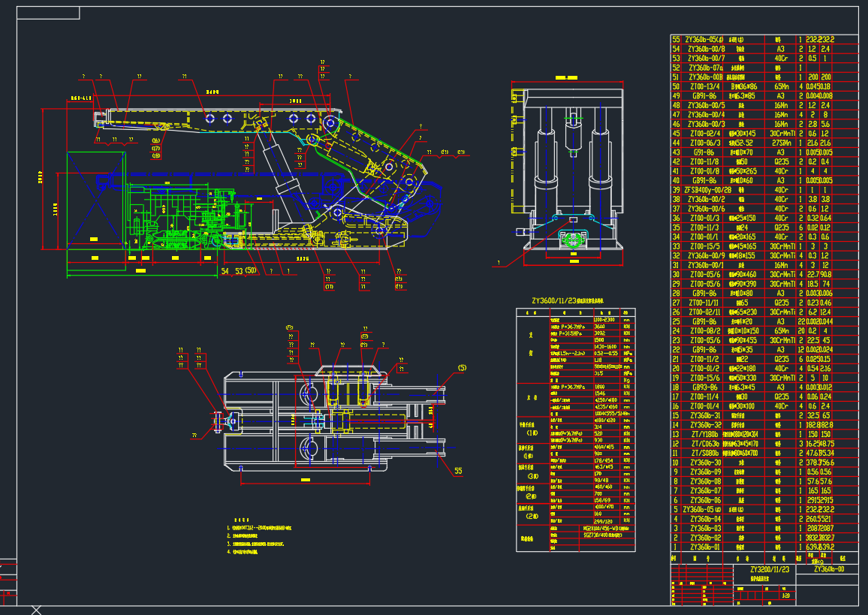The height and width of the screenshot is (615, 868).
Task: Select the ZY360b-00/1 cell in row 31
Action: pyautogui.click(x=706, y=266)
